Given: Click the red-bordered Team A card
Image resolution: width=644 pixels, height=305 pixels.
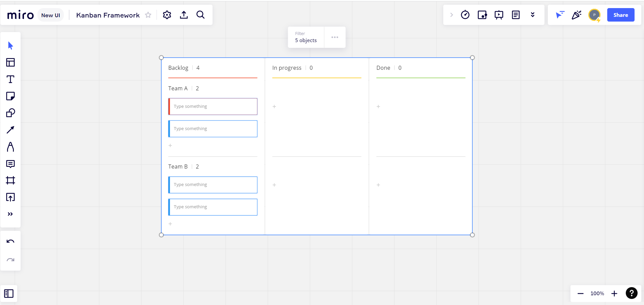Looking at the screenshot, I should pos(213,106).
